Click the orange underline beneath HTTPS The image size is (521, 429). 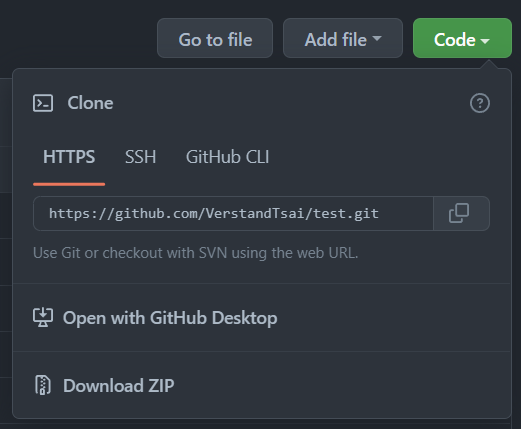coord(69,184)
